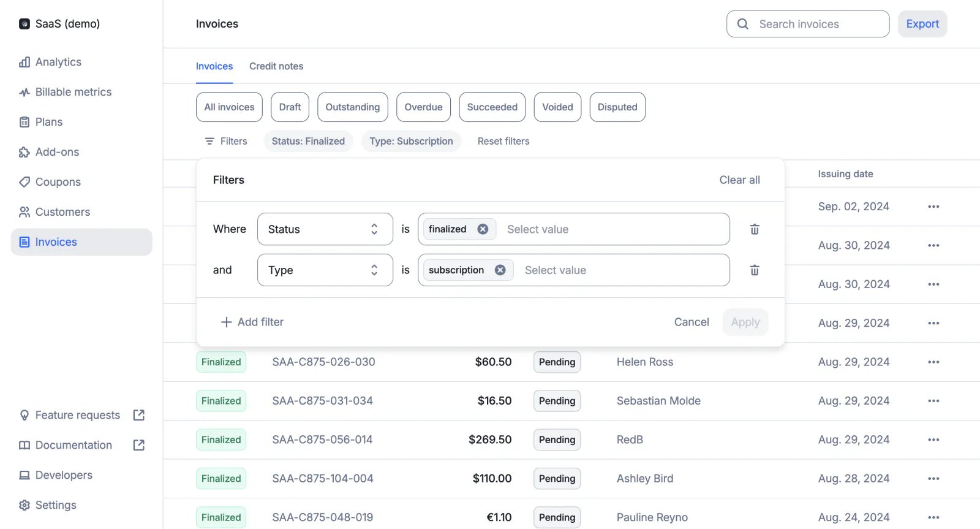Delete the Status filter row

pyautogui.click(x=755, y=229)
